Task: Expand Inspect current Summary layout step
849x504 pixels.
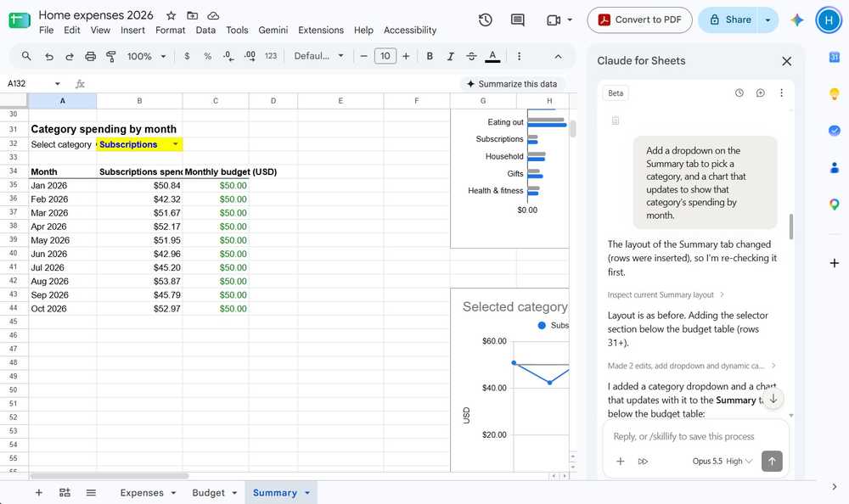Action: 666,295
